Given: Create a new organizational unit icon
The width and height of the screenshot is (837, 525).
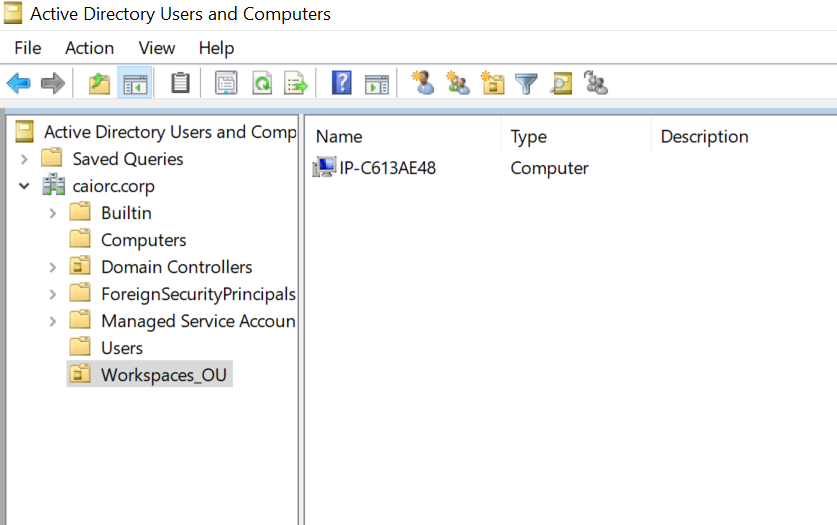Looking at the screenshot, I should coord(493,83).
